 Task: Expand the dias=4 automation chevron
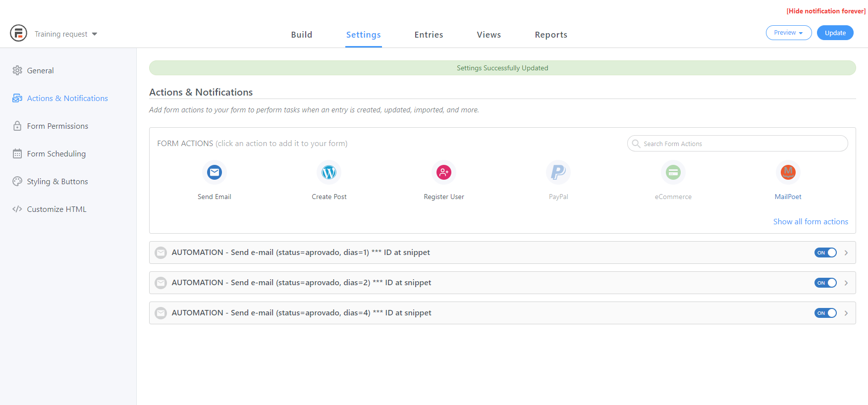[x=846, y=313]
